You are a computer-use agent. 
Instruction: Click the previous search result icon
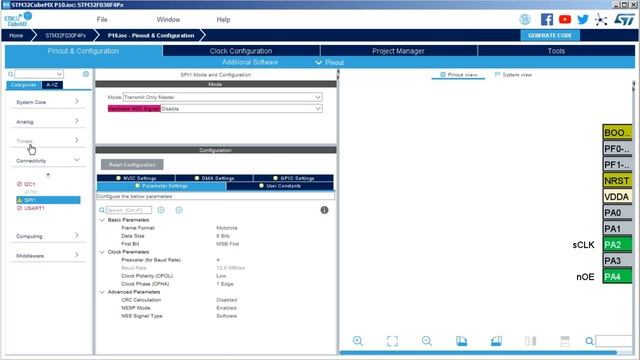pos(161,210)
